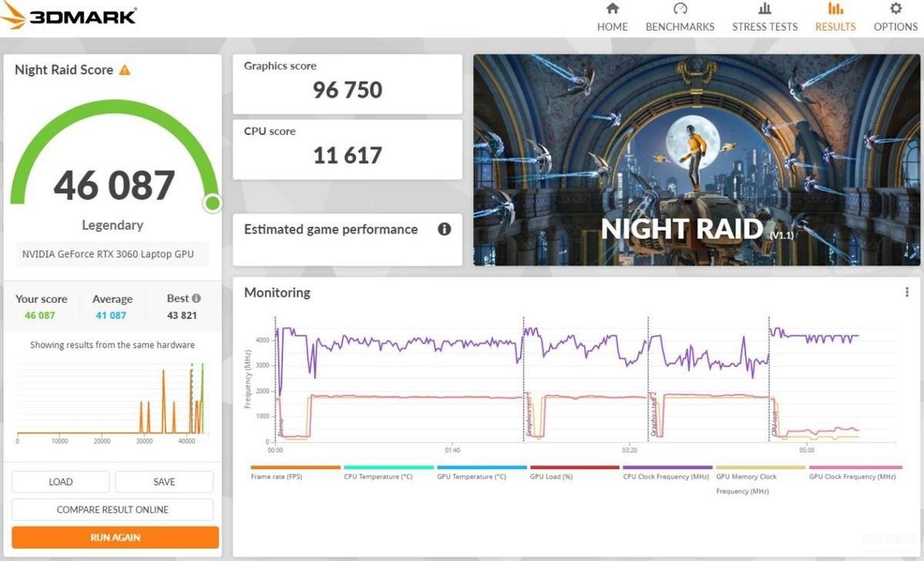
Task: Click the CPU score value 11 617
Action: click(347, 156)
